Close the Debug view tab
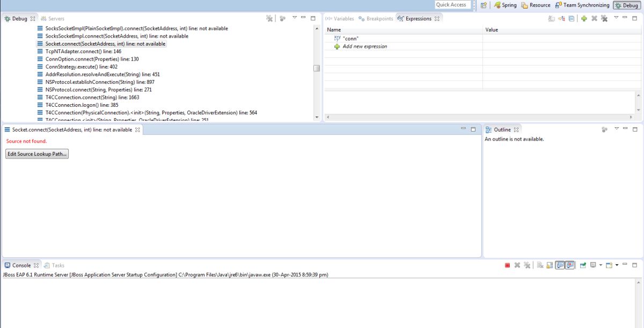Viewport: 644px width, 328px height. (x=33, y=18)
